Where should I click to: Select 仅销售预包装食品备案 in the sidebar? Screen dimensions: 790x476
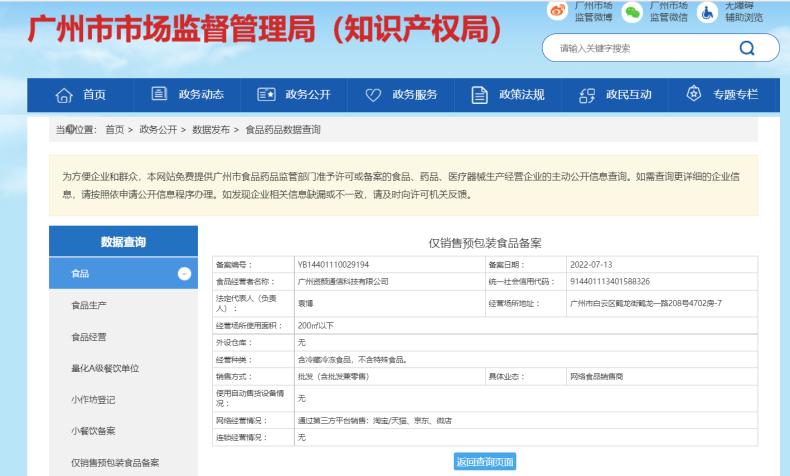[x=115, y=463]
